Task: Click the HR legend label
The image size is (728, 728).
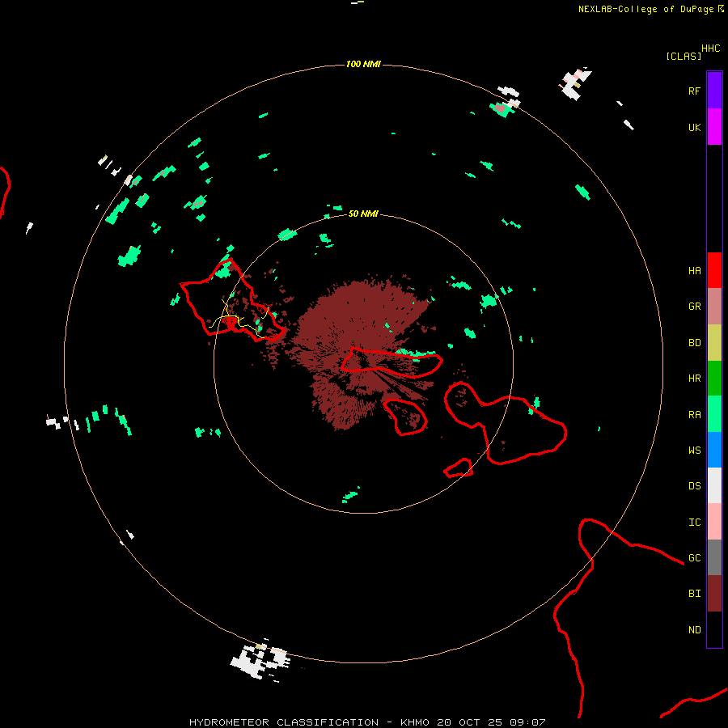Action: point(694,379)
